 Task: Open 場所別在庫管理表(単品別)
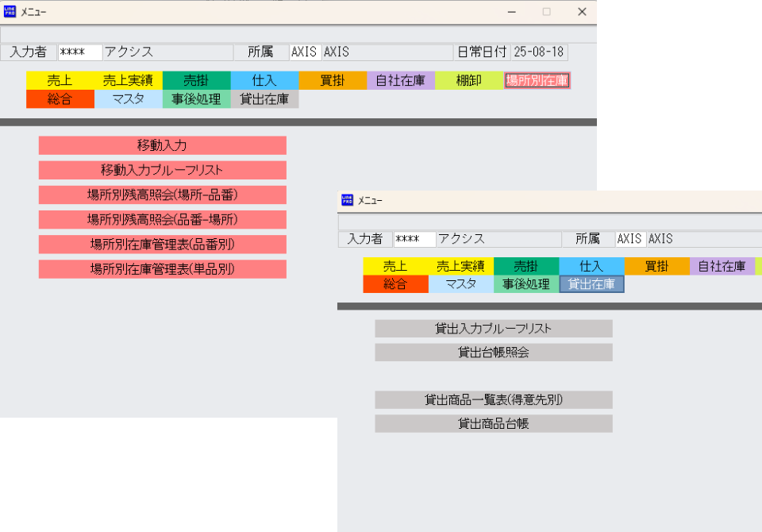(x=162, y=269)
